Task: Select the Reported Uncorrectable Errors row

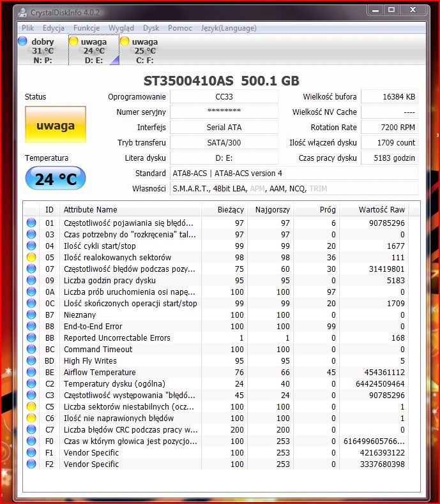Action: click(216, 337)
